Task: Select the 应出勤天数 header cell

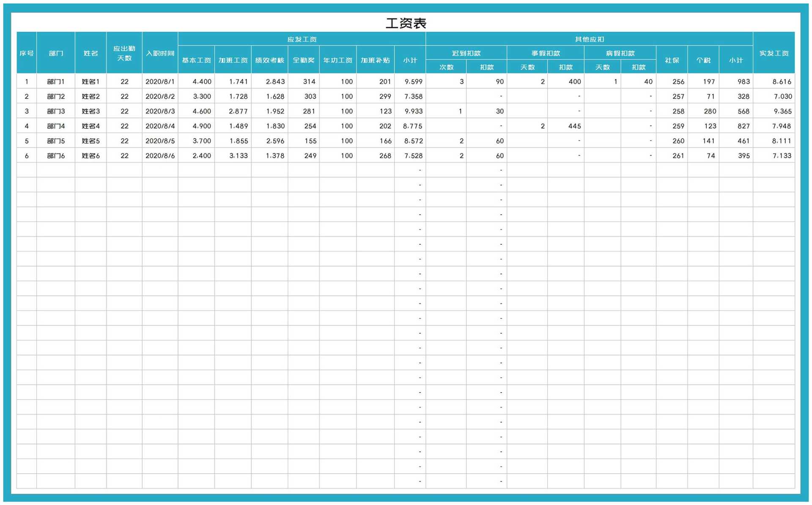Action: [124, 53]
